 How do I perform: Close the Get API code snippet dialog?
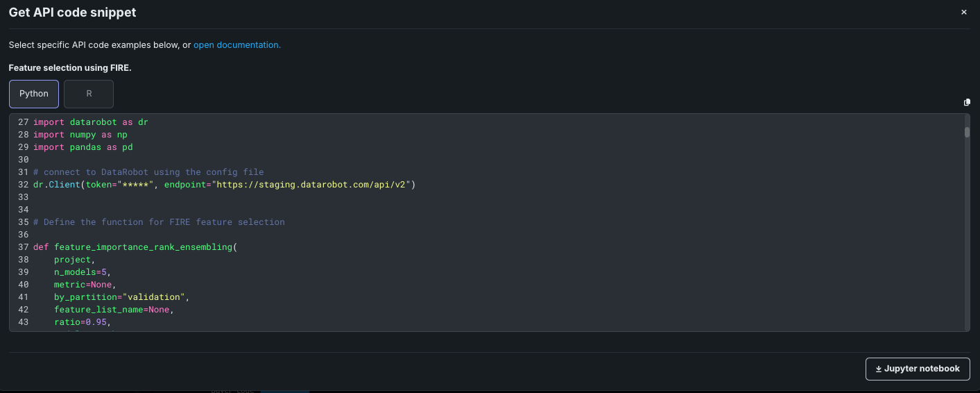pos(963,12)
